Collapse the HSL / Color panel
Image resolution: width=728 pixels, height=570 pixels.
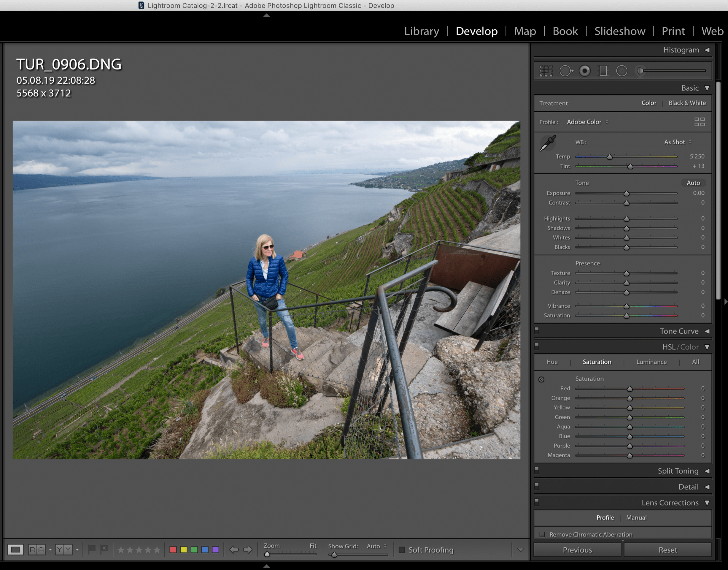click(707, 347)
